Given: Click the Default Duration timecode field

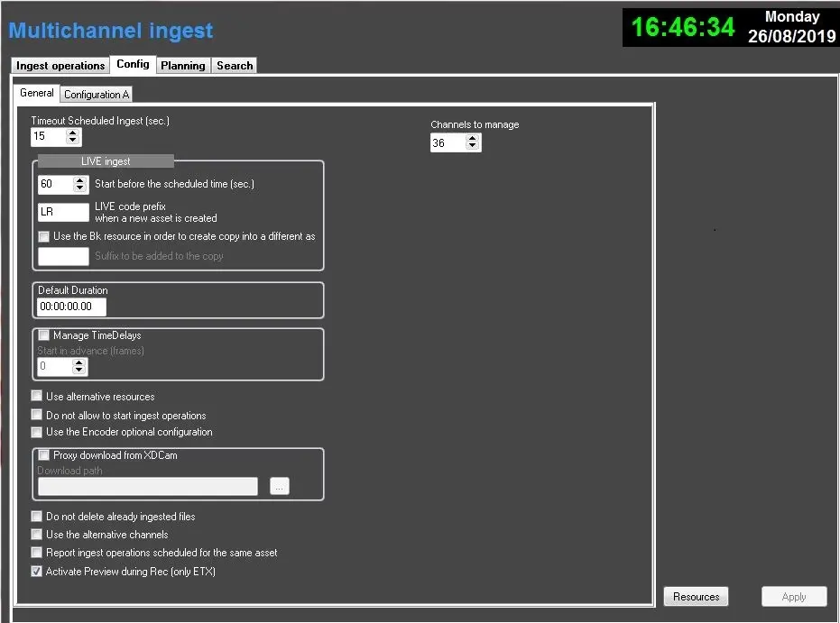Looking at the screenshot, I should [x=71, y=307].
